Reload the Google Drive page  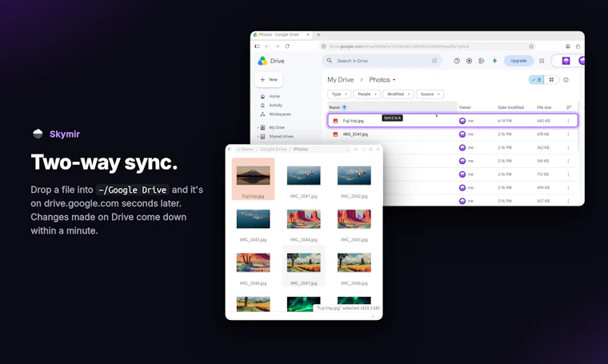287,46
